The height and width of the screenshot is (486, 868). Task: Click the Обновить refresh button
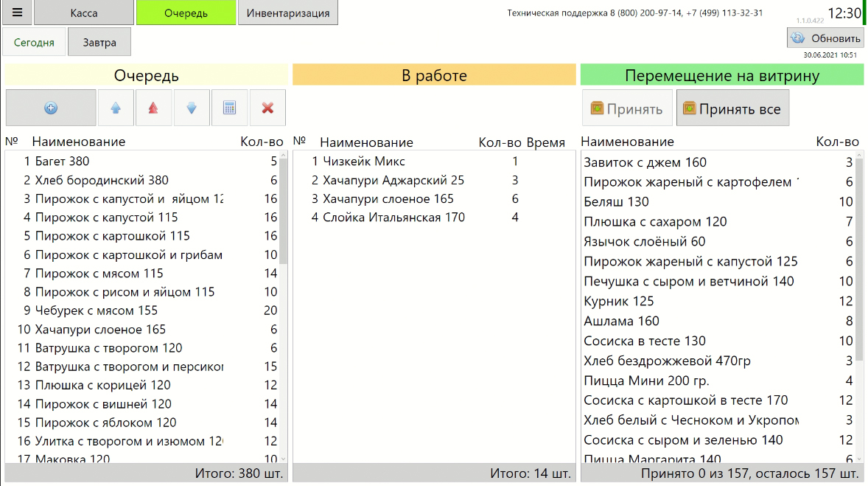(825, 38)
